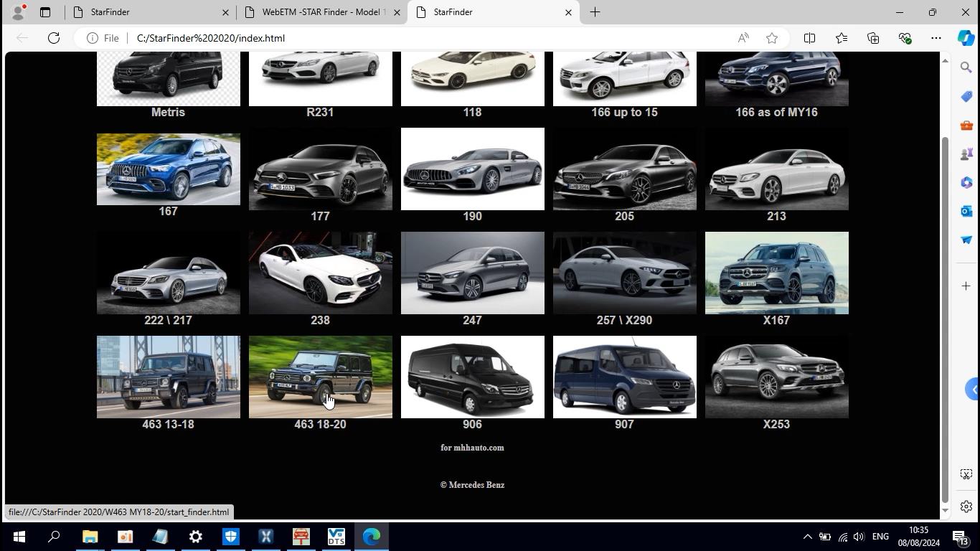
Task: Click the 'for mhhauto.com' text
Action: [x=472, y=448]
